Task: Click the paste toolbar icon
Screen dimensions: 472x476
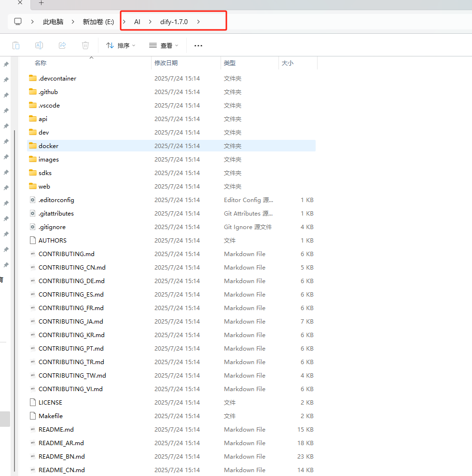Action: click(x=16, y=45)
